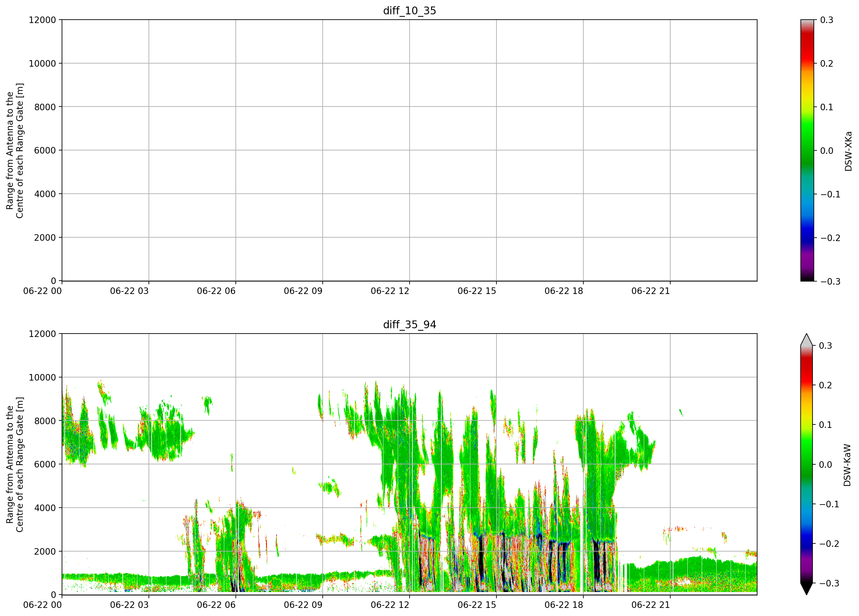Click the 06-22 09 time label under diff_10_35
859x616 pixels.
303,291
